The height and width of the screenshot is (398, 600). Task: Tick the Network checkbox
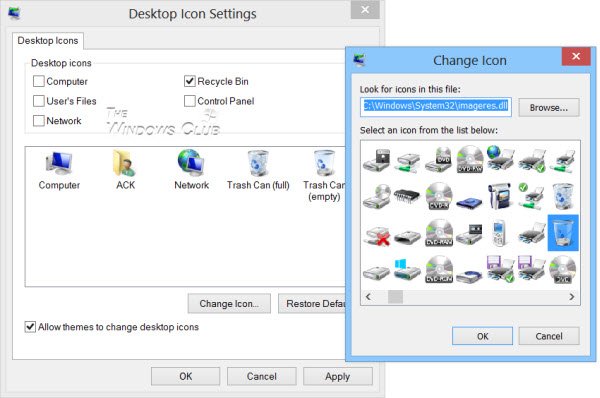click(x=39, y=121)
